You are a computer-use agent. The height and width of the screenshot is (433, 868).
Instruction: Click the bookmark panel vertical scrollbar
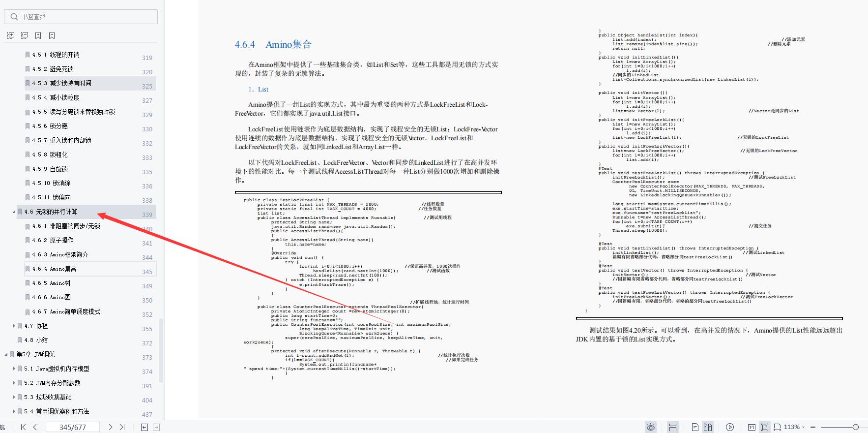pos(161,350)
